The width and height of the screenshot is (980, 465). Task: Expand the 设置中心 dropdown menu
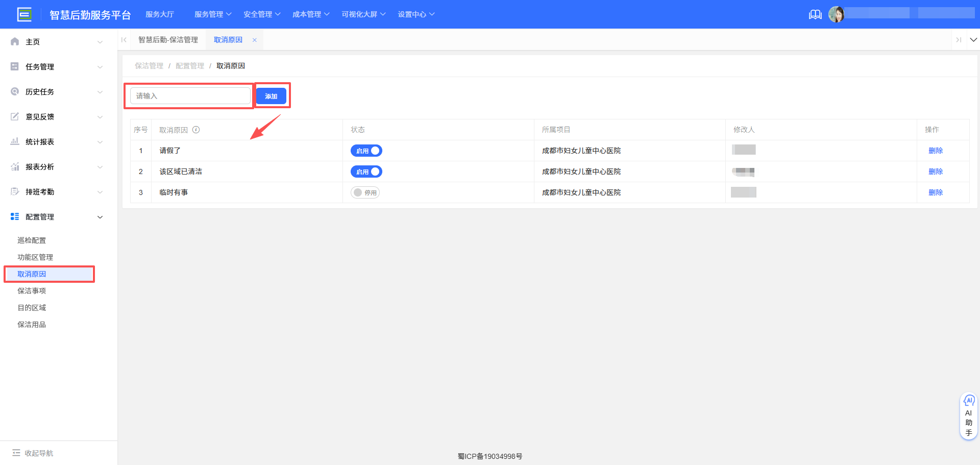click(416, 14)
